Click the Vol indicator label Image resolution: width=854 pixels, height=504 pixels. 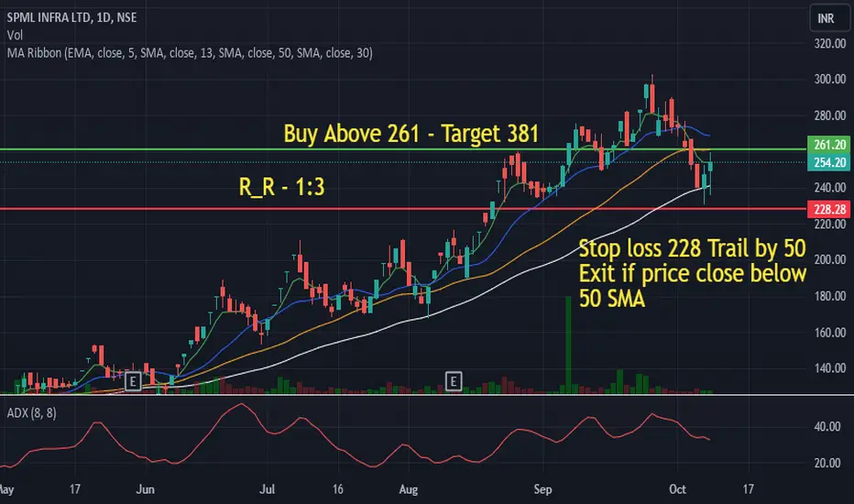click(x=15, y=36)
